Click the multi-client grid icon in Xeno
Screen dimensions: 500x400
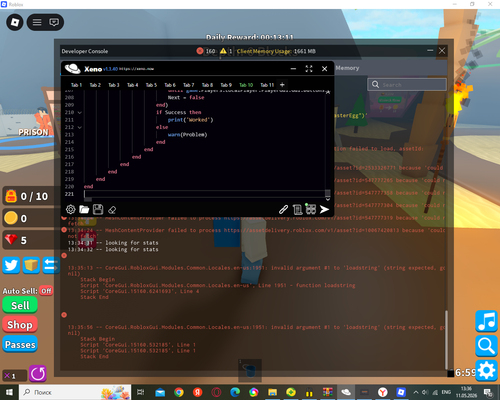click(311, 209)
